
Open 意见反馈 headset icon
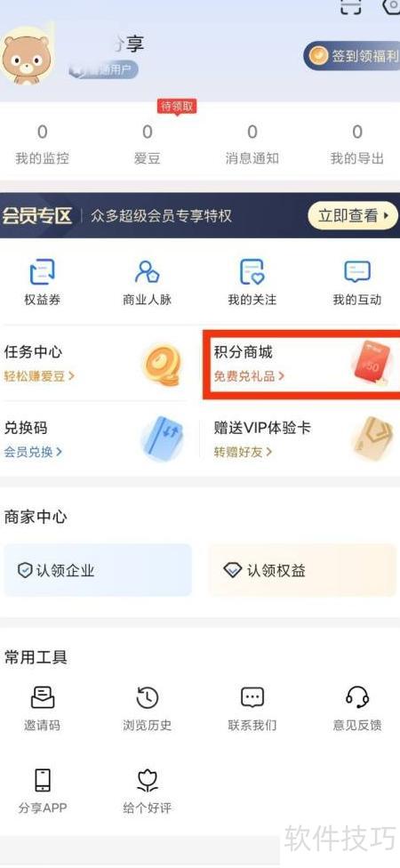[356, 697]
